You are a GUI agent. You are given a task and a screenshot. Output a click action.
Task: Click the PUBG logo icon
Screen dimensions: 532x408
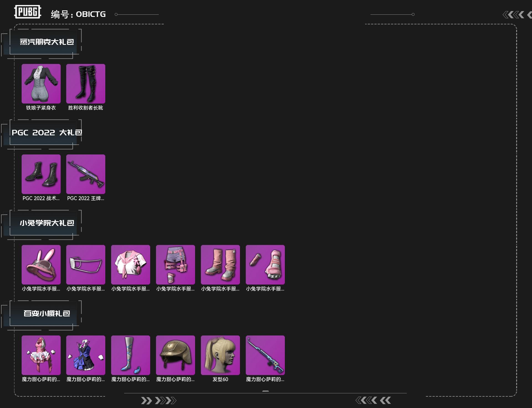point(27,12)
